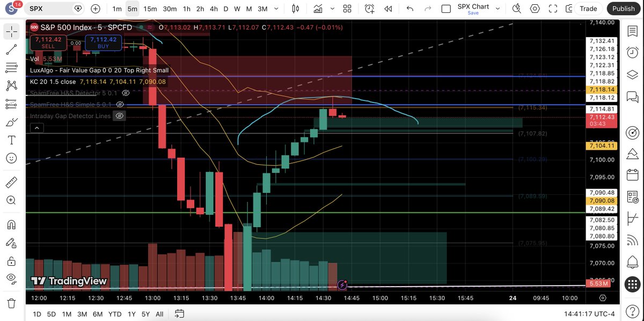Select the YTD date range
The height and width of the screenshot is (321, 644).
pyautogui.click(x=114, y=314)
